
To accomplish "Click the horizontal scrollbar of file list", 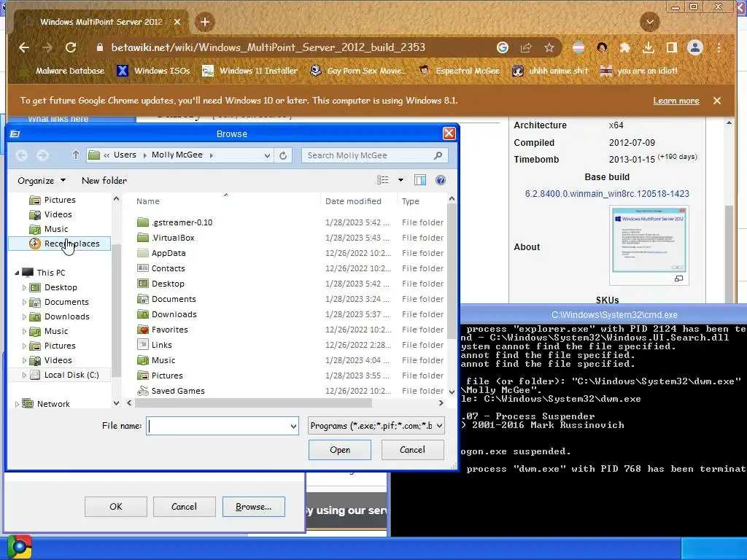I will coord(253,402).
